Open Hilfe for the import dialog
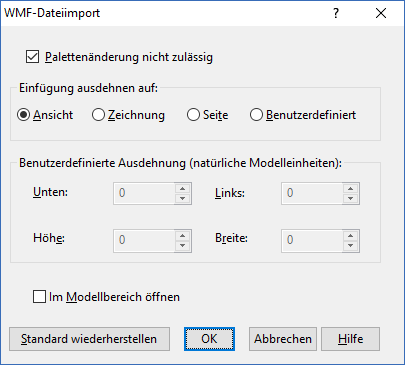Viewport: 405px width, 365px height. pyautogui.click(x=350, y=339)
